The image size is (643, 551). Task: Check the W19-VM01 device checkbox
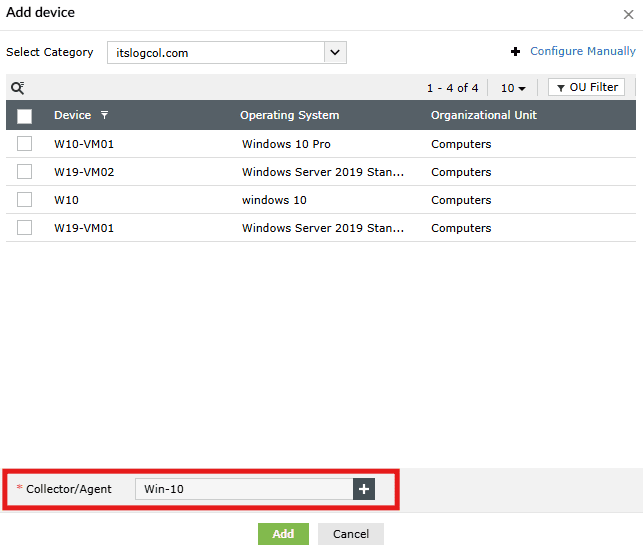pyautogui.click(x=25, y=228)
